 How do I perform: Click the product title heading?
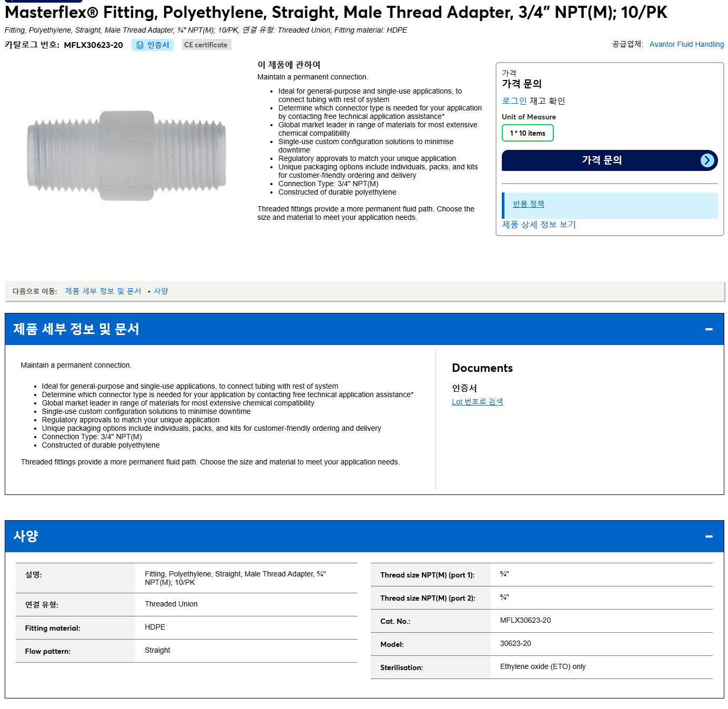coord(336,12)
